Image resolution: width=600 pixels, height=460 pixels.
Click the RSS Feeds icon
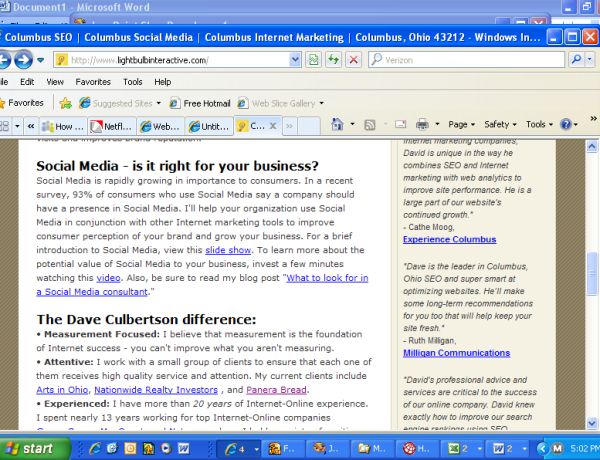click(370, 124)
